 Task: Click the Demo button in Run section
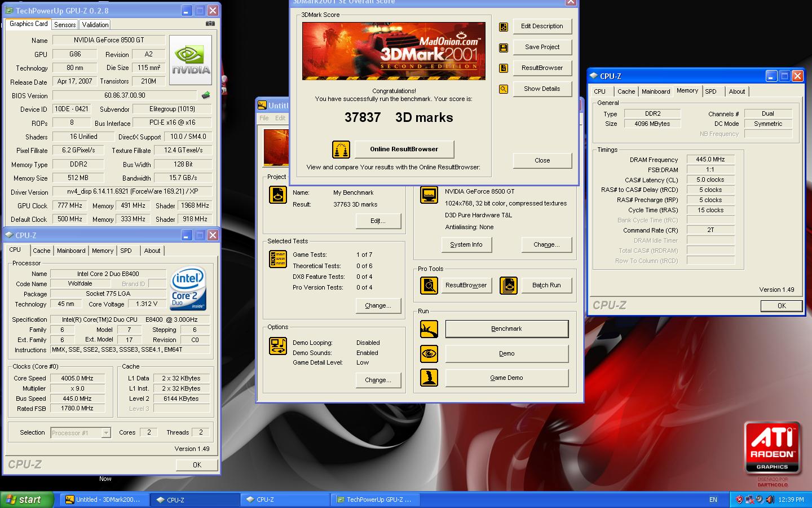[507, 353]
